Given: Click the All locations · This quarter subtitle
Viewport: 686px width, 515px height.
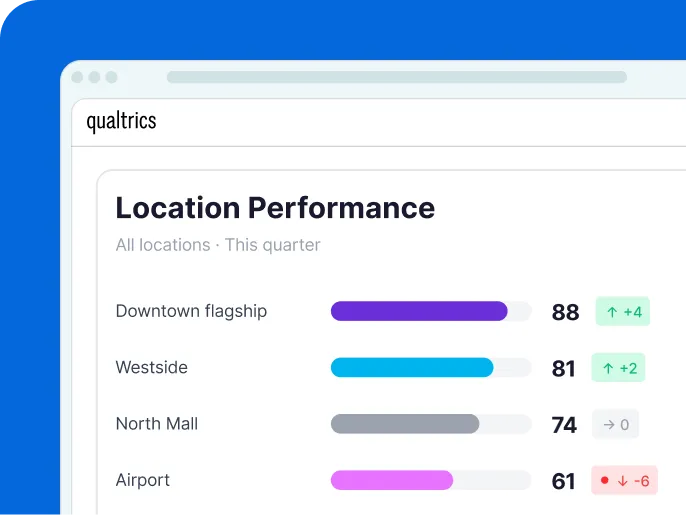Looking at the screenshot, I should pos(218,245).
